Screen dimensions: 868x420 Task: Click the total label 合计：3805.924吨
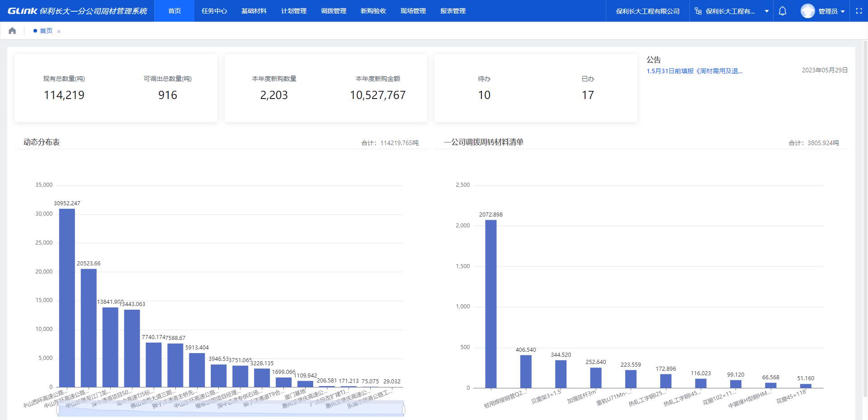814,143
